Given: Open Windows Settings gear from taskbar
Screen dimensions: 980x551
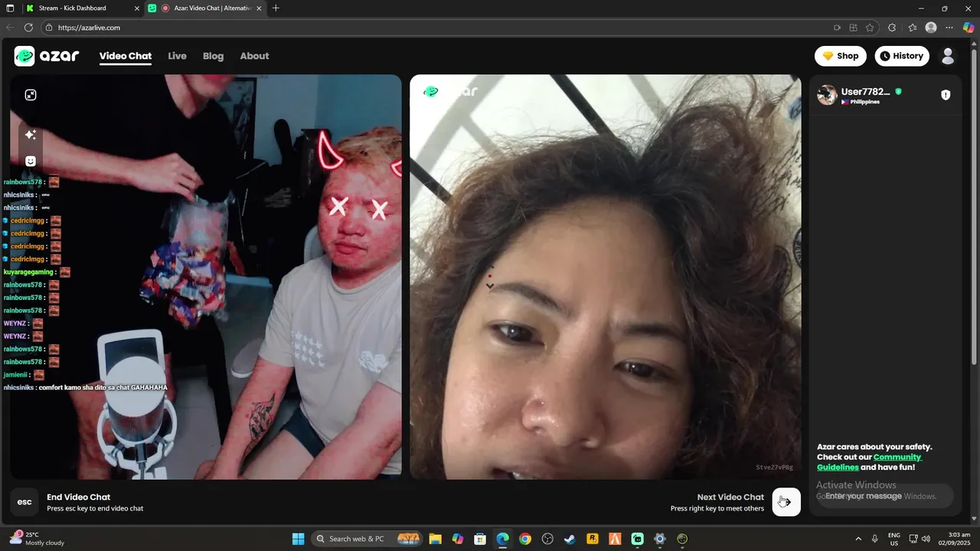Looking at the screenshot, I should 660,539.
